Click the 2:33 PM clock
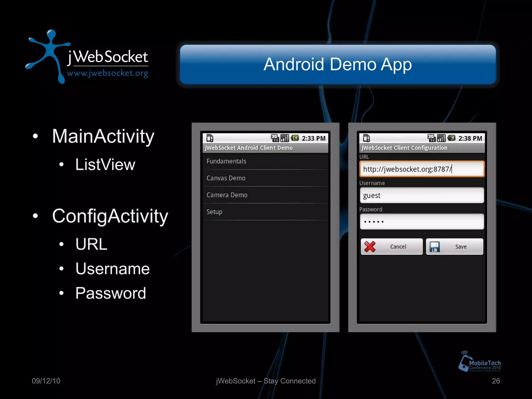Viewport: 532px width, 399px height. coord(314,138)
